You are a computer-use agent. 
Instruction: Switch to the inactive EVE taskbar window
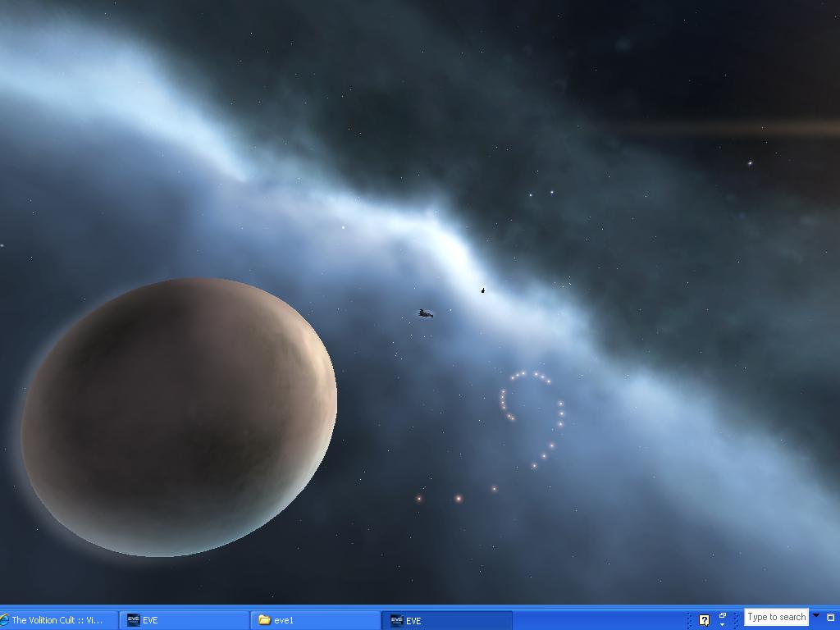click(184, 620)
